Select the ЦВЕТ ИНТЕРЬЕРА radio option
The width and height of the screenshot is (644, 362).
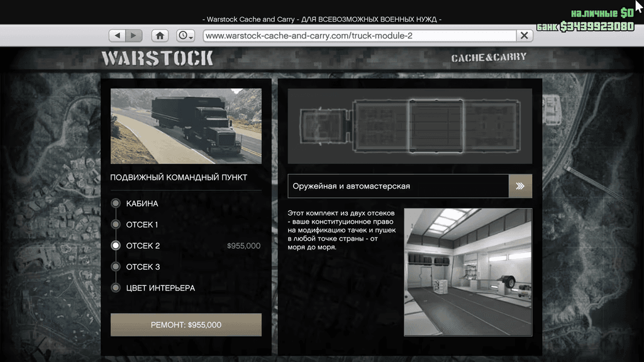pos(116,288)
